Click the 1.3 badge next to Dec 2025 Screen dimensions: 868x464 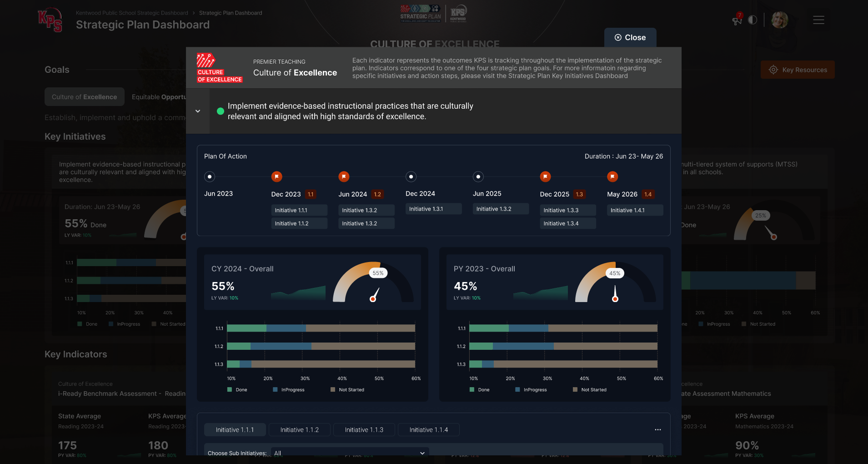(x=579, y=194)
